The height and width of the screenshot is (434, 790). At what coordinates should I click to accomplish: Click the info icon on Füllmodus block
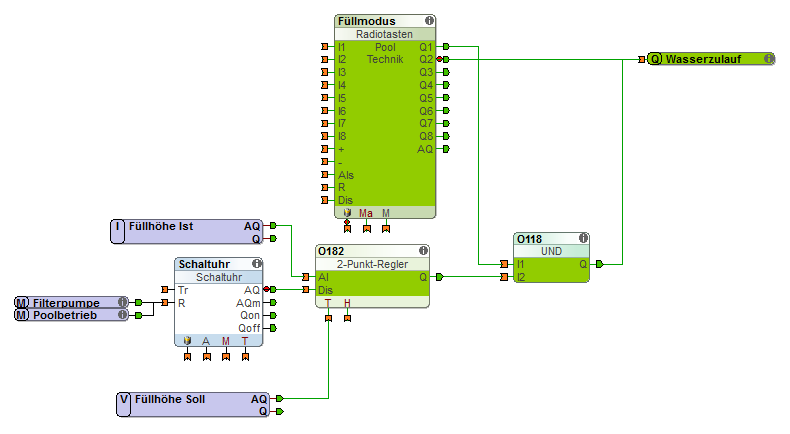tap(429, 20)
